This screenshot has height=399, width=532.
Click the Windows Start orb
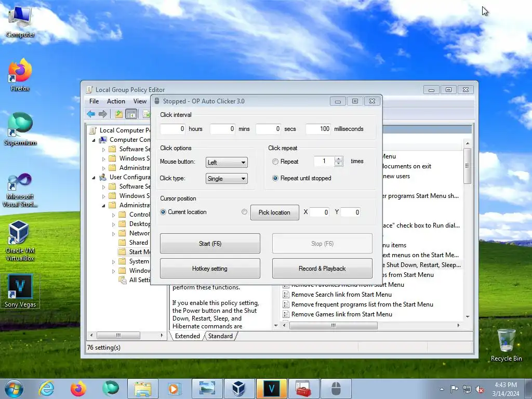click(x=14, y=389)
